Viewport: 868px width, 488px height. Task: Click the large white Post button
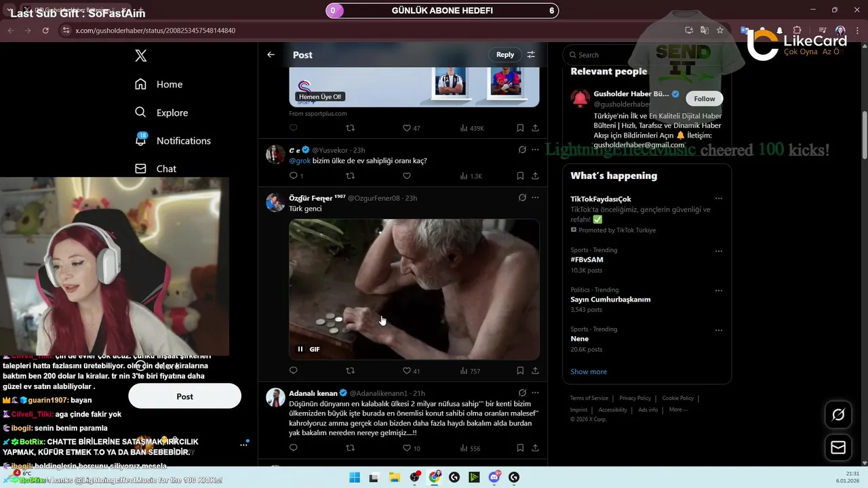pos(184,396)
